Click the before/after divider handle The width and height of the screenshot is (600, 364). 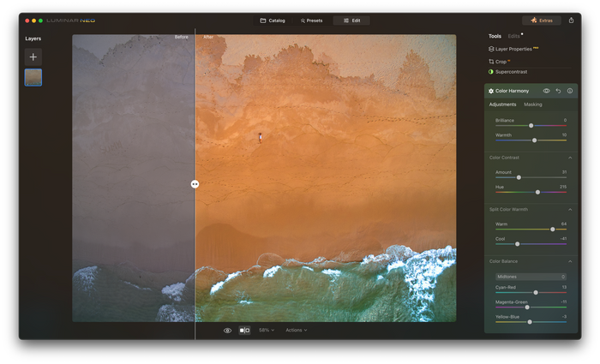(x=195, y=183)
